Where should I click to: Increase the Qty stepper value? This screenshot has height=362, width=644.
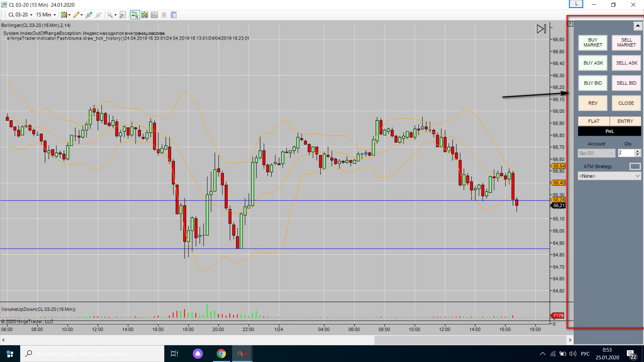[638, 151]
